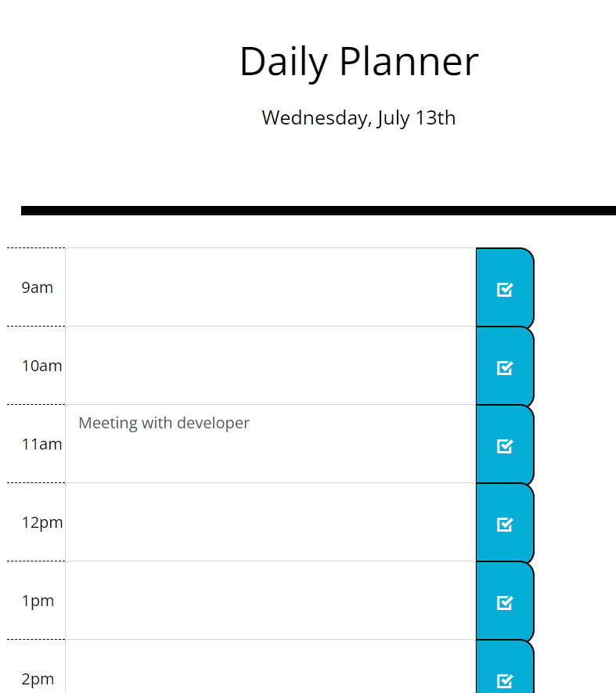Click the checkbox icon on the 1pm row
The image size is (616, 693).
tap(505, 601)
